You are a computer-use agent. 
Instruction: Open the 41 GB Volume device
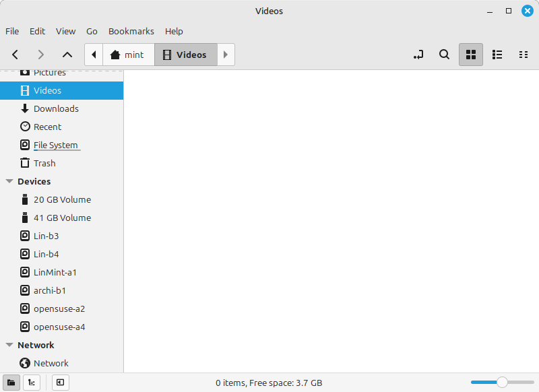pos(62,218)
